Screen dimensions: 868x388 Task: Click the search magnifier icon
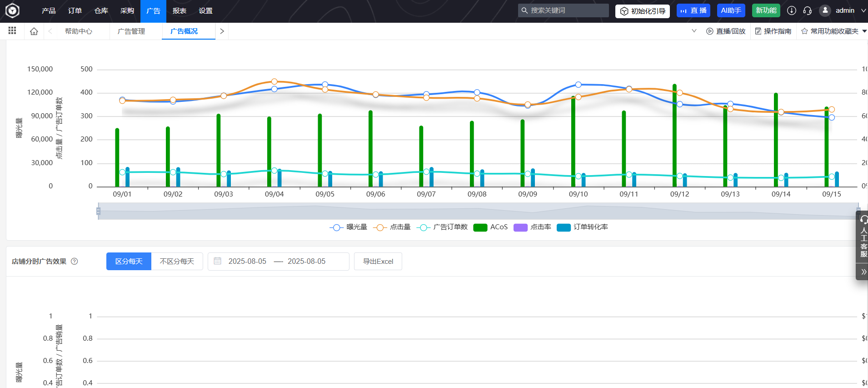pos(524,10)
